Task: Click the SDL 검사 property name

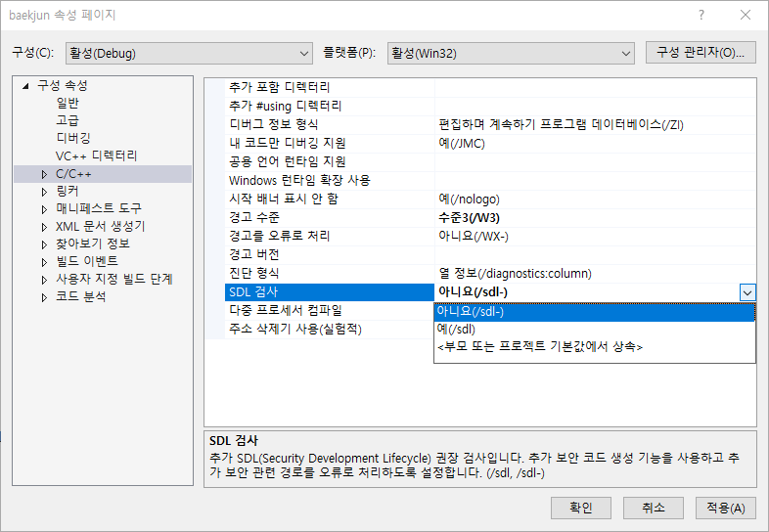Action: click(x=330, y=292)
